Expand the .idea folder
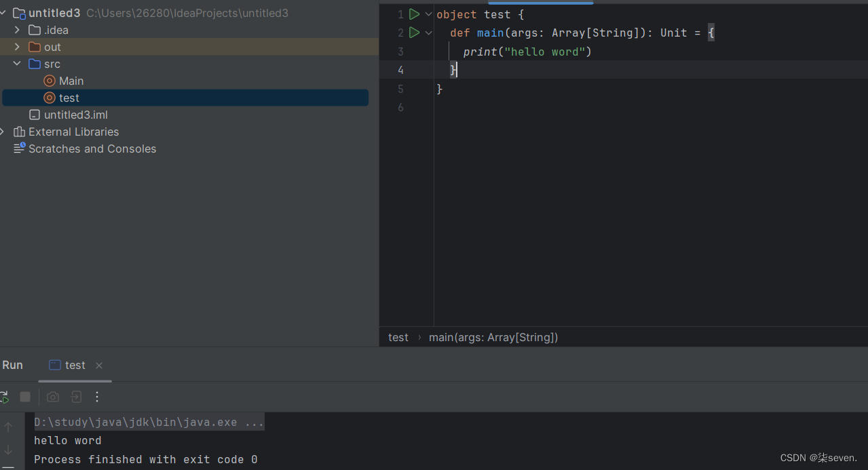The image size is (868, 470). click(x=16, y=29)
